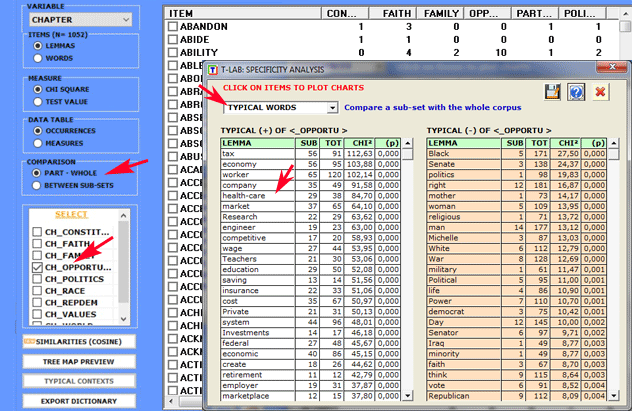
Task: Click FAMILY column header
Action: click(441, 13)
